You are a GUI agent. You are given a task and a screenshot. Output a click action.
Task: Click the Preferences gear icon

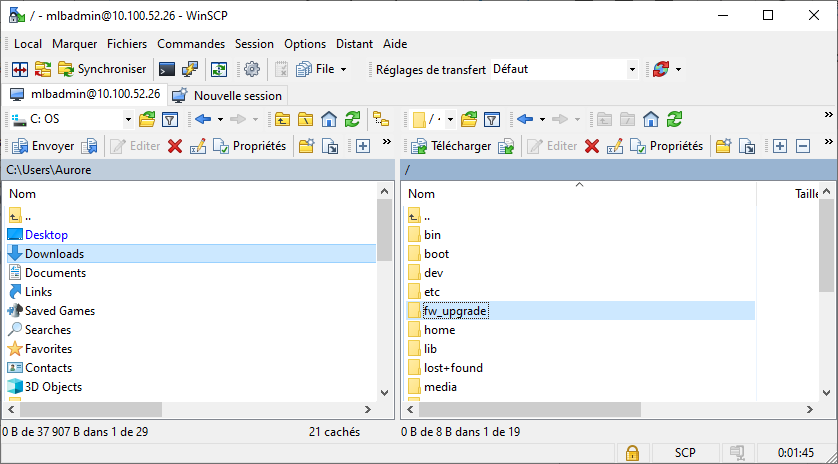pyautogui.click(x=252, y=69)
